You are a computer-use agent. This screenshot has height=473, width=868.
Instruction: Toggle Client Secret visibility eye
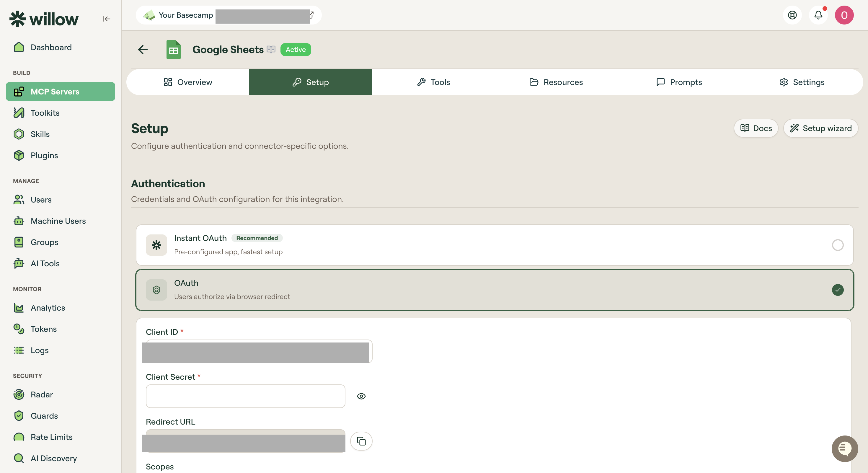[361, 396]
